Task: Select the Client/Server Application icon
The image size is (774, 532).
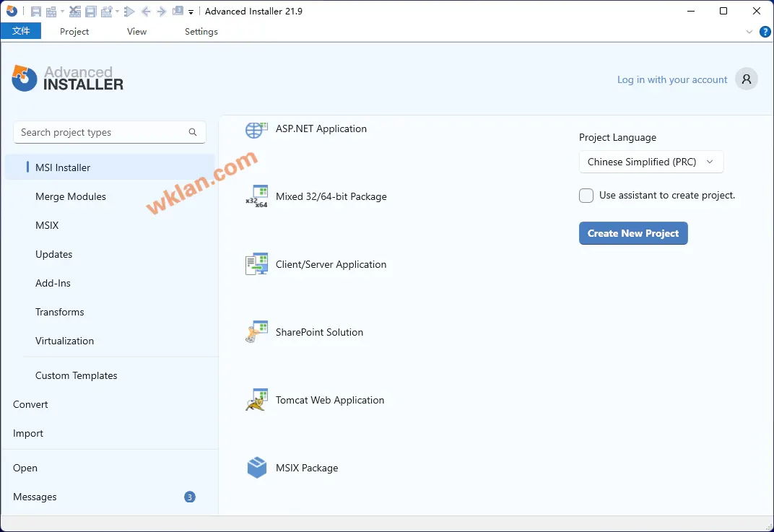Action: [257, 264]
